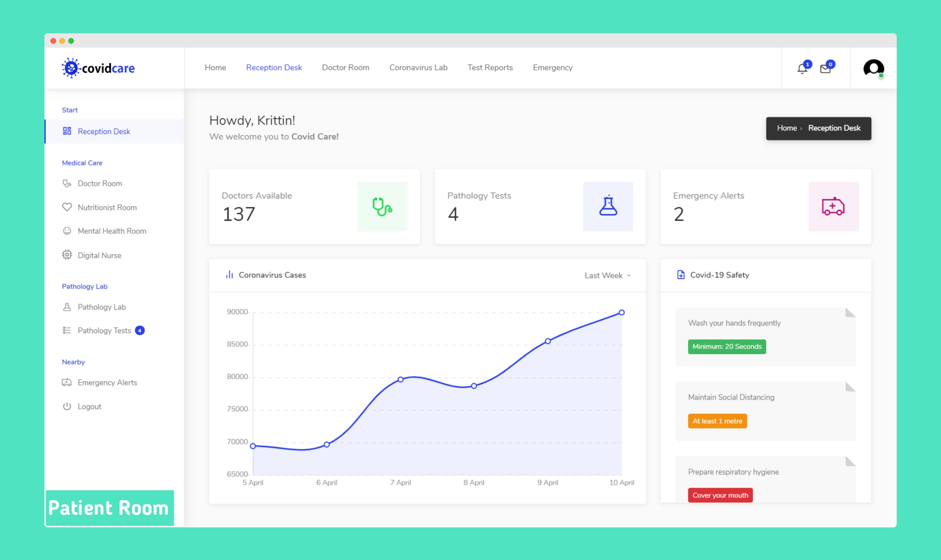The image size is (941, 560).
Task: Expand the Last Week dropdown
Action: (x=607, y=276)
